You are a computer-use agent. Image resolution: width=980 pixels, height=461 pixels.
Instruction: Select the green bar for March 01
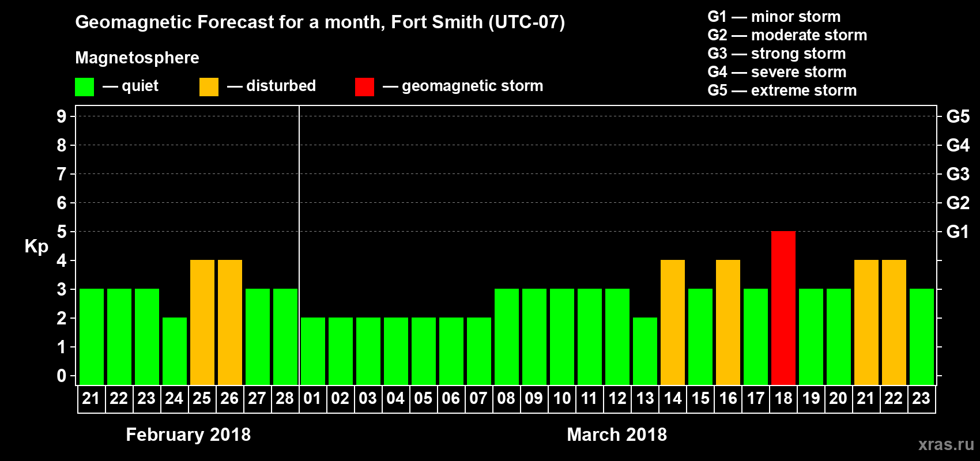click(x=313, y=351)
